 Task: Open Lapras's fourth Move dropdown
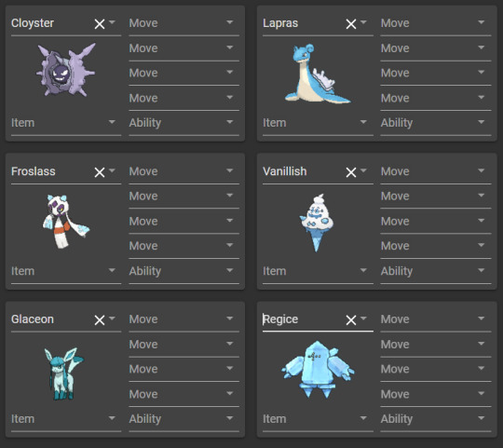click(436, 98)
